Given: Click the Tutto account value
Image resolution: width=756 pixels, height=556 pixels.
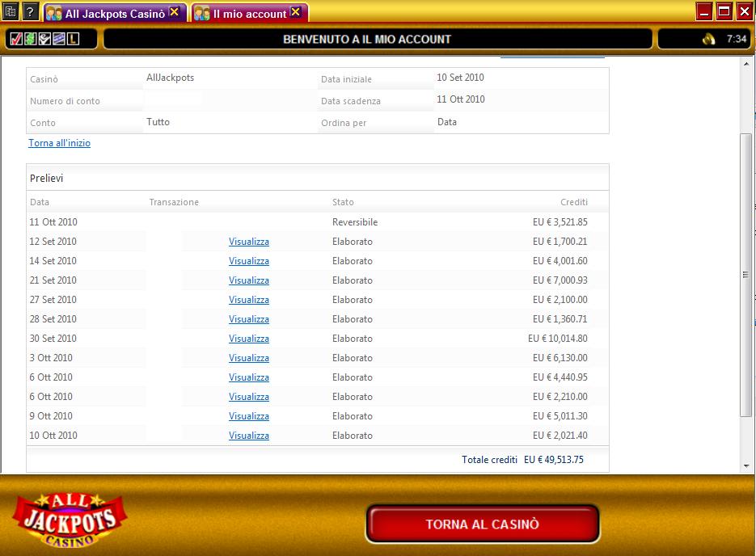Looking at the screenshot, I should tap(158, 122).
